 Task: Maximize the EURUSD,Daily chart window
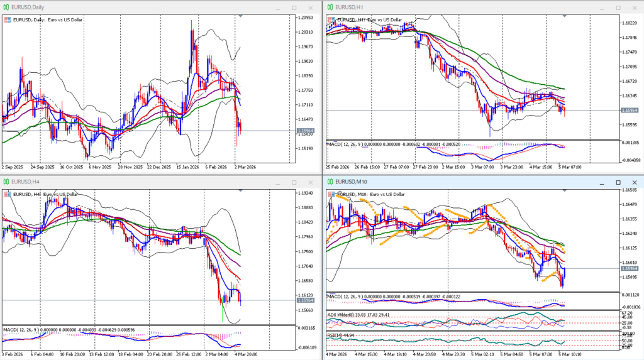coord(294,8)
